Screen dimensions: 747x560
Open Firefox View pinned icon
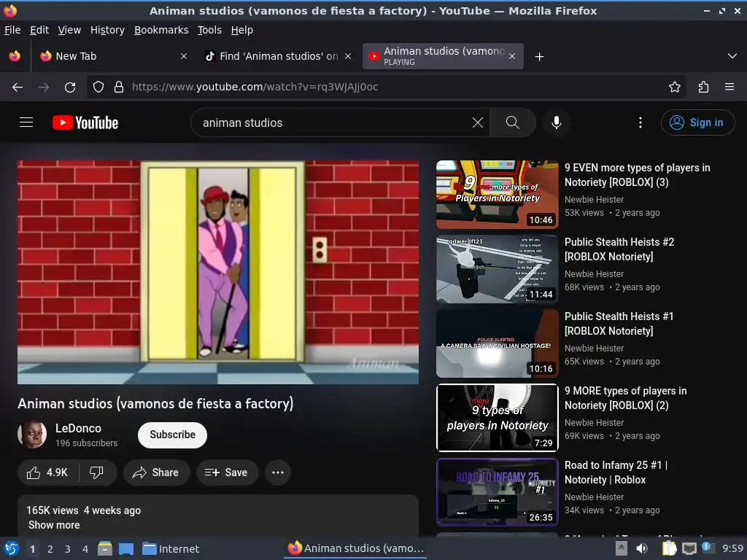pos(15,56)
